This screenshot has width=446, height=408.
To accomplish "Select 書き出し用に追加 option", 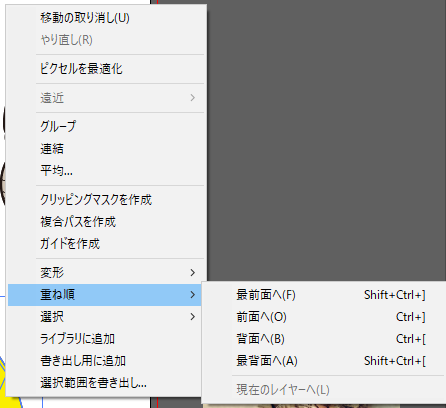I will coord(105,361).
